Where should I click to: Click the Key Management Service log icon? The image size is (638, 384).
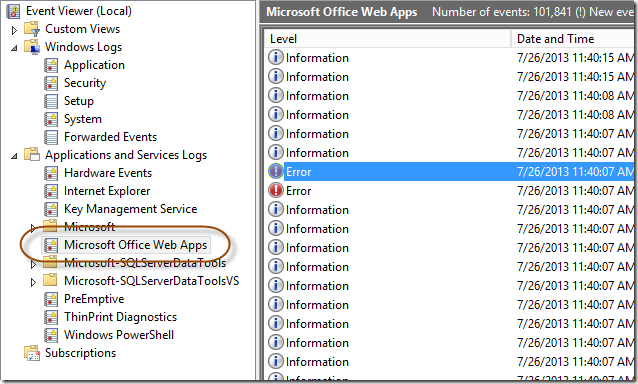[51, 209]
